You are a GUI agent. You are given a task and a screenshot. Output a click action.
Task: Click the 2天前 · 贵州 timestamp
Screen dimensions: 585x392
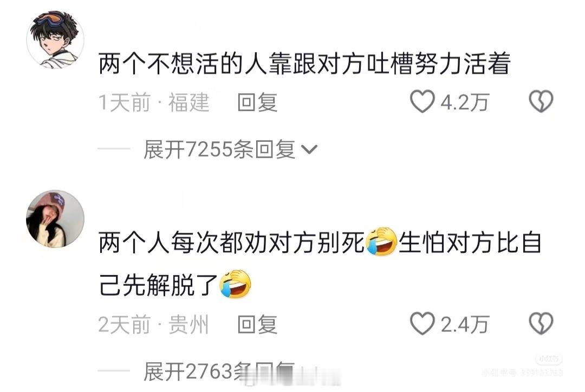tap(153, 324)
